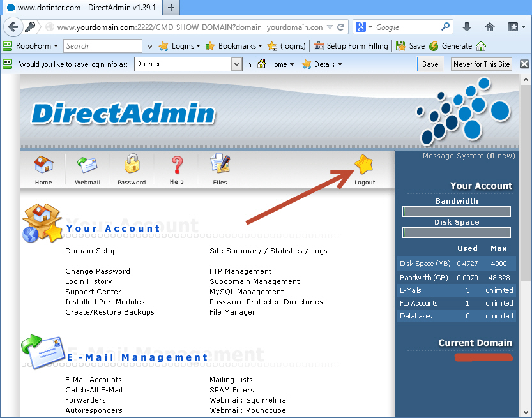Click the Google search engine selector icon
Image resolution: width=532 pixels, height=418 pixels.
[x=361, y=27]
